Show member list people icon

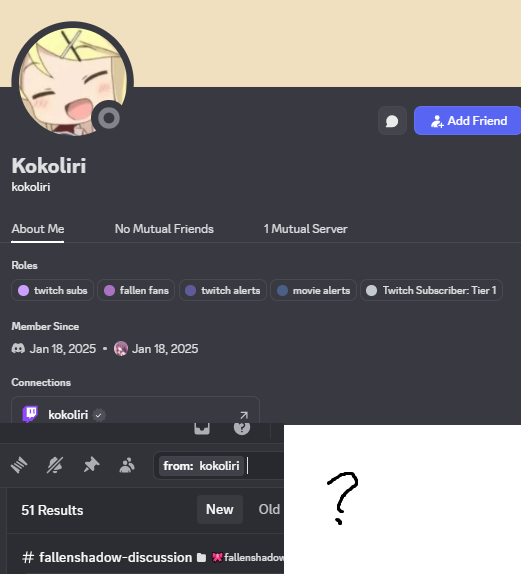pos(127,465)
